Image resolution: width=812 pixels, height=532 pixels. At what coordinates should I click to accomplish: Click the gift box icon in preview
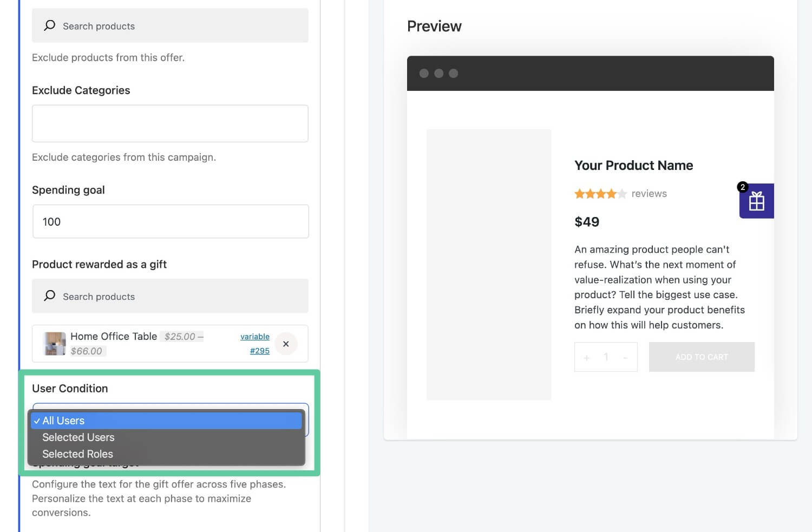756,201
